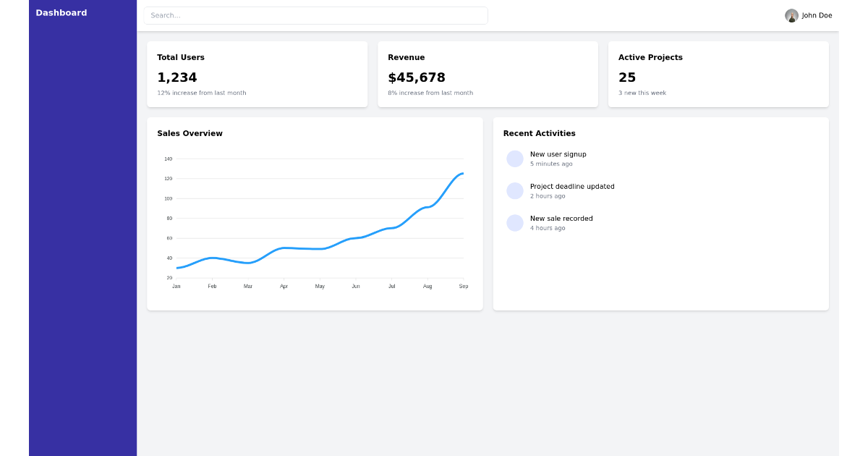Click the Sales Overview title

tap(190, 133)
